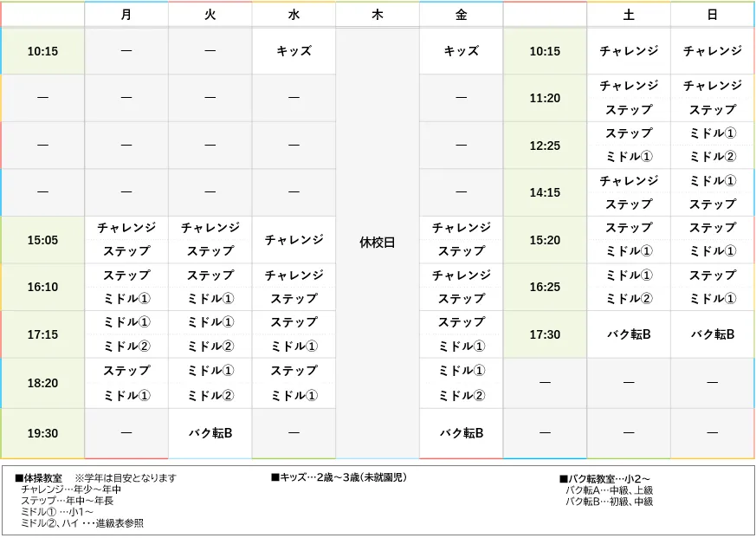Open Wednesday 17:15 ステップ ミドル① class
The image size is (756, 538).
pos(294,334)
